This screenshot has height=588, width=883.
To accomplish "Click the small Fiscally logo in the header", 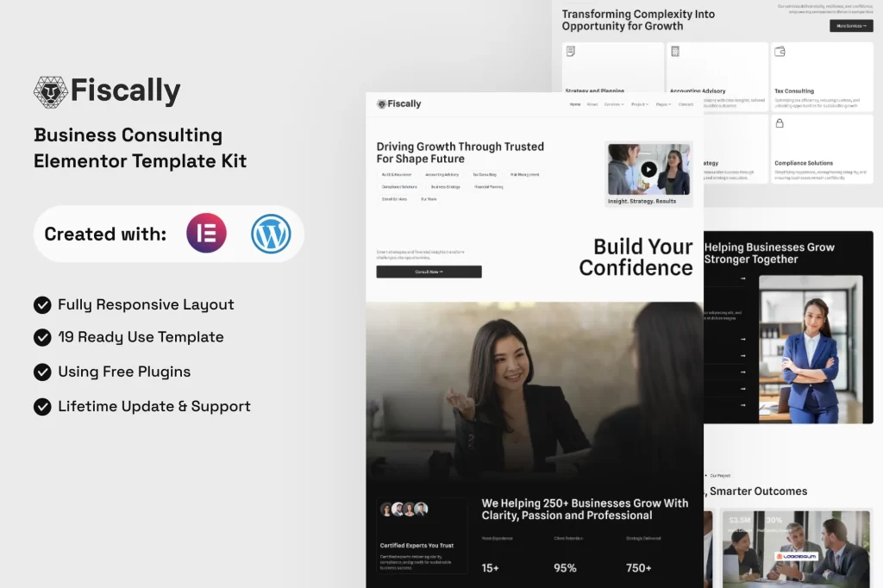I will pyautogui.click(x=398, y=103).
